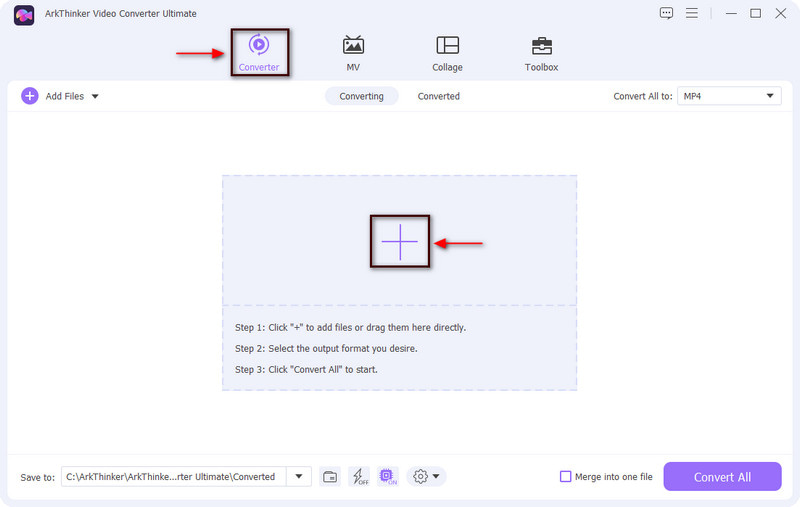Screen dimensions: 800x507
Task: Select the Converted tab
Action: click(439, 96)
